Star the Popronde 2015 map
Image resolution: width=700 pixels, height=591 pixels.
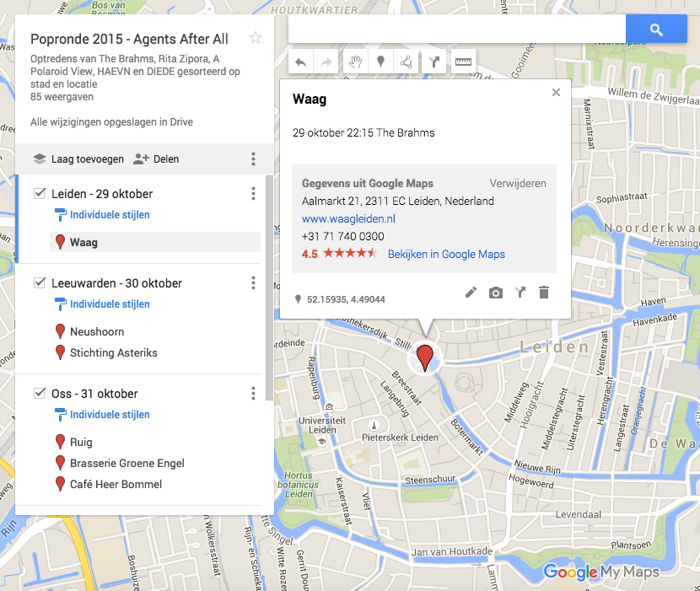click(256, 38)
